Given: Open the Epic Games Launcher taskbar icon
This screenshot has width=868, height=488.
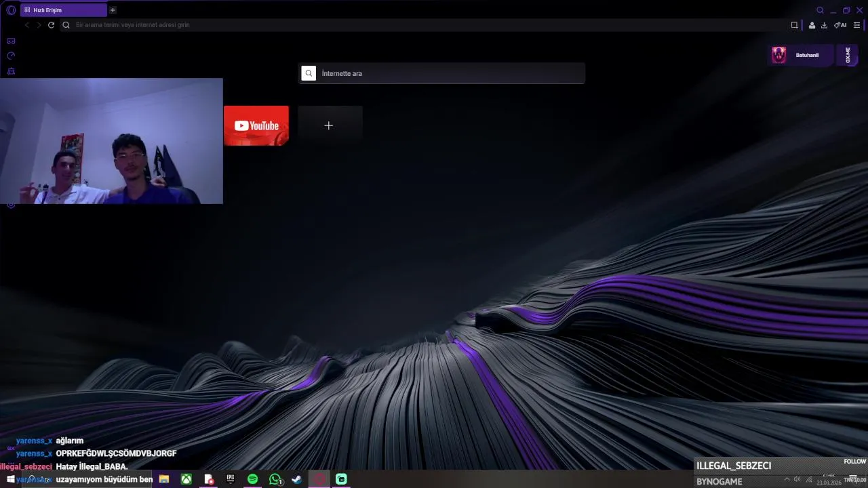Looking at the screenshot, I should coord(231,479).
